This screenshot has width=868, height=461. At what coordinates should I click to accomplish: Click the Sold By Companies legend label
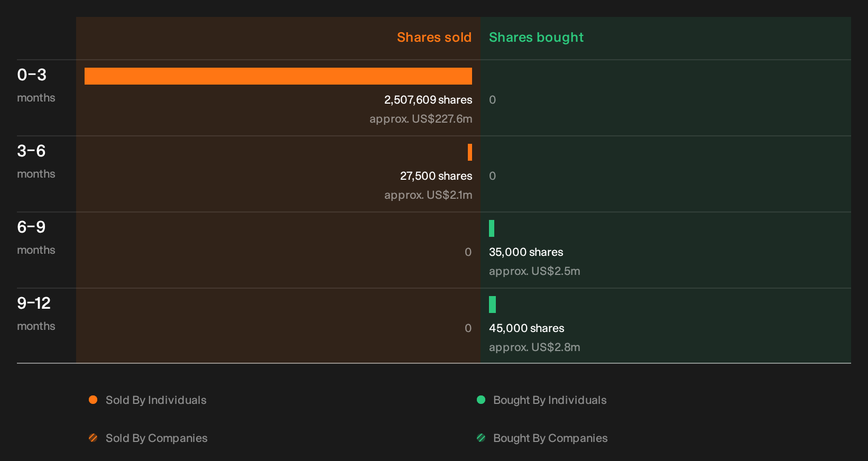[x=156, y=438]
